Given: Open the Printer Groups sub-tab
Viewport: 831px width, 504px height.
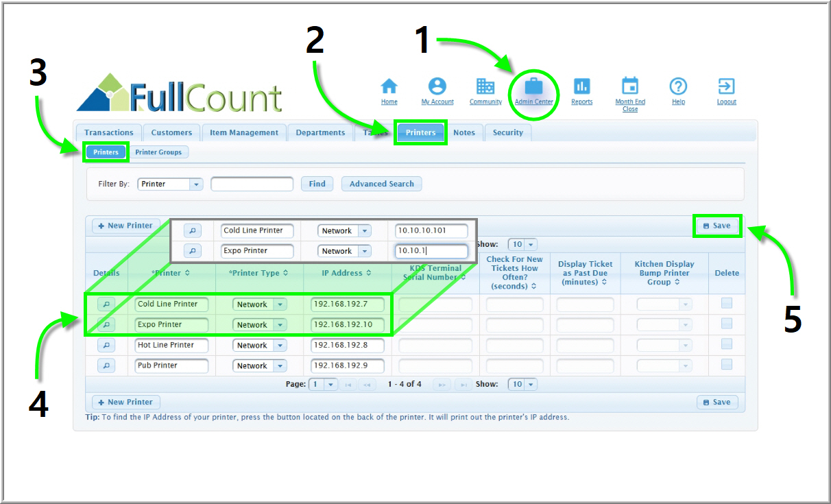Looking at the screenshot, I should coord(158,152).
